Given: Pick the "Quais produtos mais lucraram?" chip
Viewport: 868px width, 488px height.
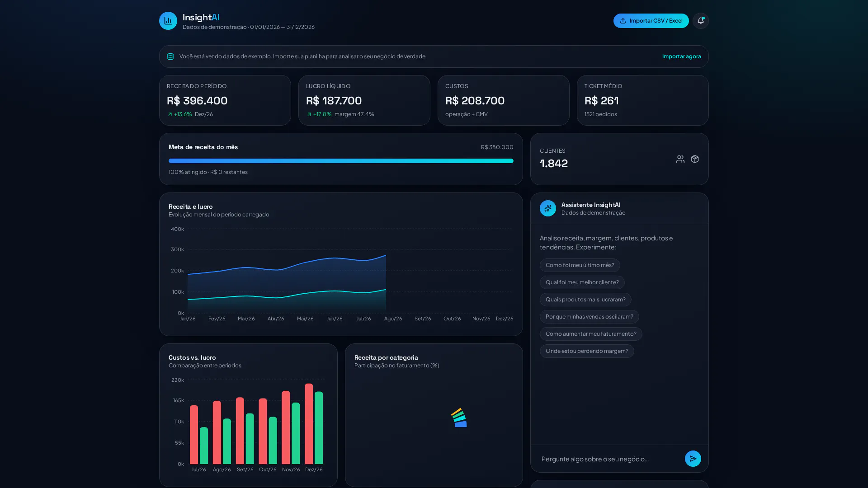Looking at the screenshot, I should [585, 300].
